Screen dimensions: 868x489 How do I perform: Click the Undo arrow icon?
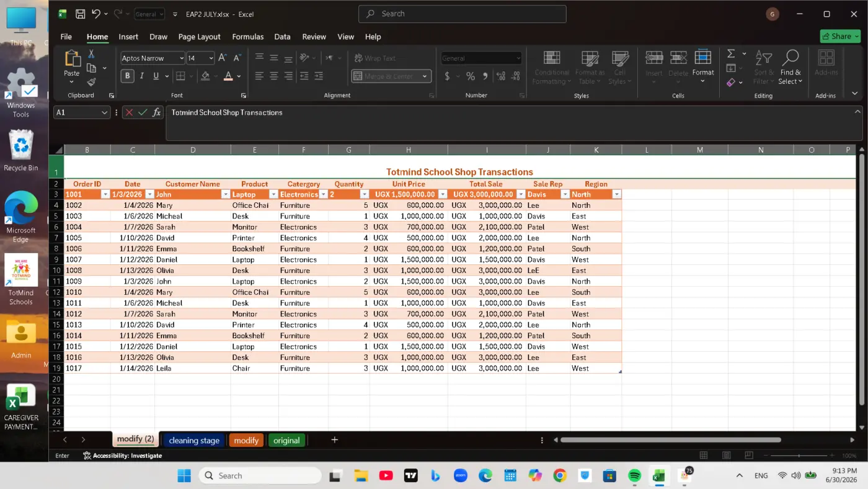click(96, 14)
